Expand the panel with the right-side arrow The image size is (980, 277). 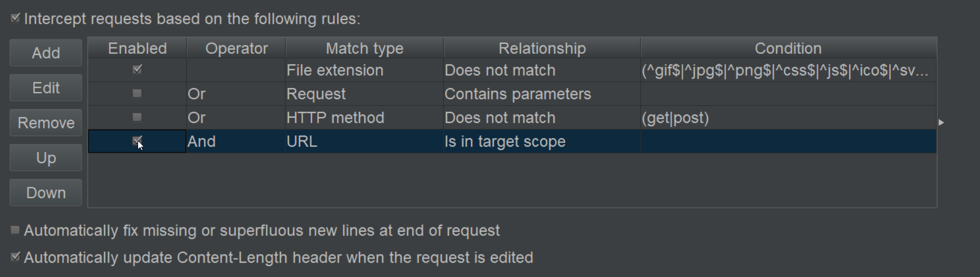click(942, 122)
